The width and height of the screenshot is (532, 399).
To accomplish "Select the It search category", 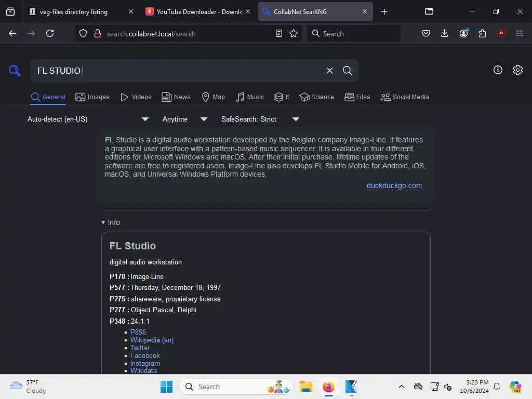I will pos(282,97).
